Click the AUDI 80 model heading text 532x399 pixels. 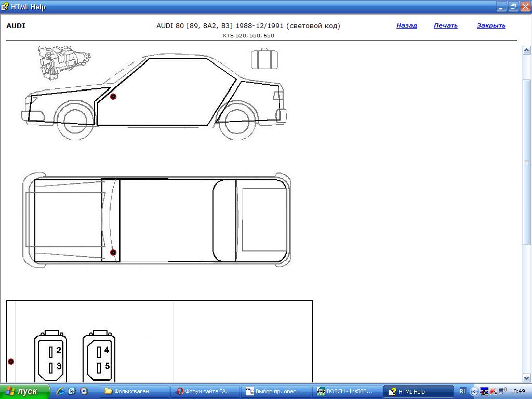tap(248, 26)
